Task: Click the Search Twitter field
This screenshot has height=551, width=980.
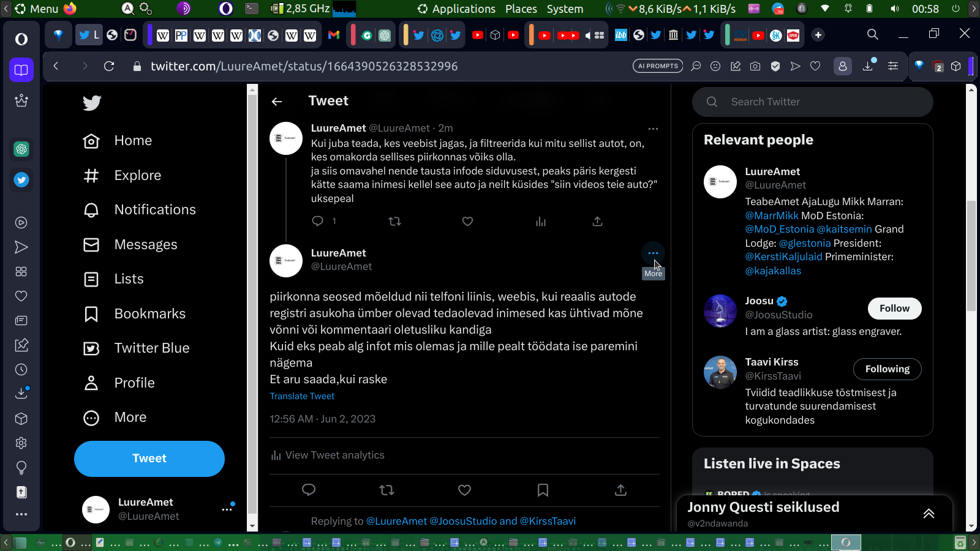Action: point(813,102)
